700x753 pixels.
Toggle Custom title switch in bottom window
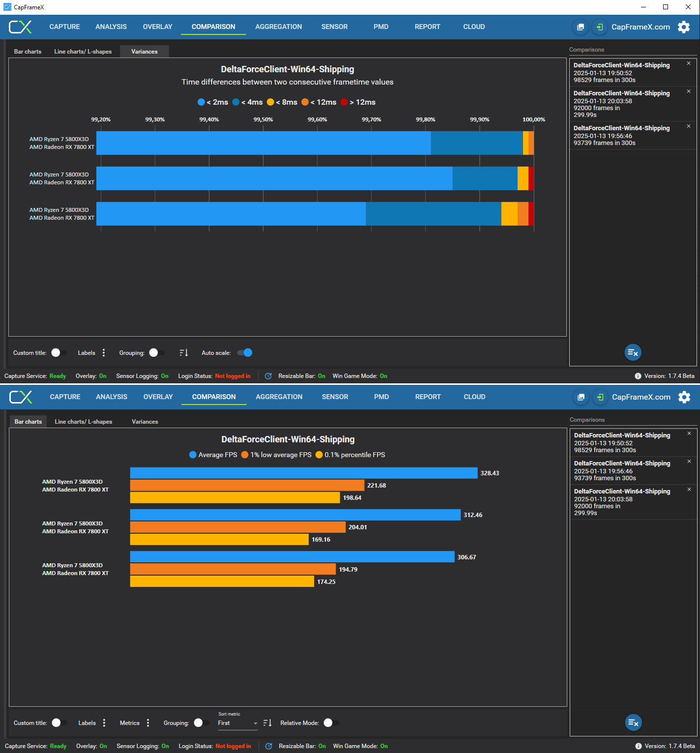pyautogui.click(x=59, y=723)
